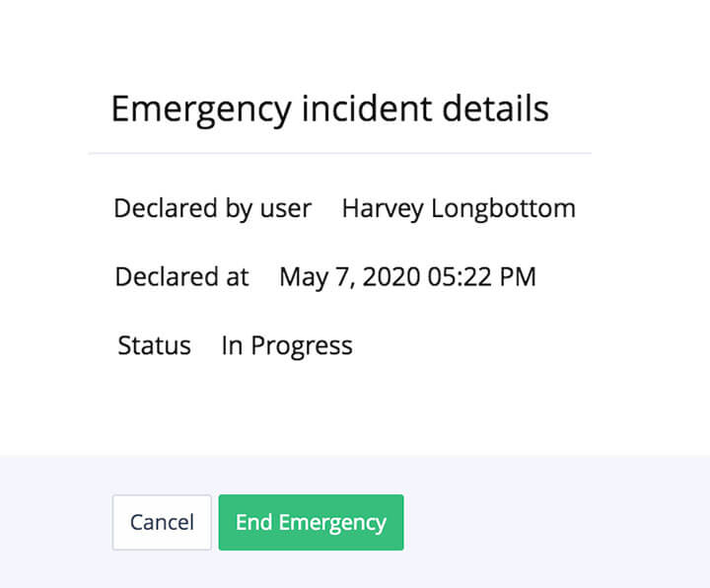Click the word user in Declared by user
This screenshot has height=588, width=710.
click(x=286, y=209)
